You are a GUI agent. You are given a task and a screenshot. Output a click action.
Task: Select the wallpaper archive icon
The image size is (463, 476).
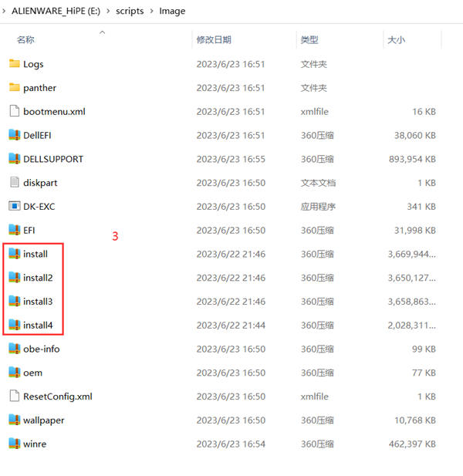[14, 420]
